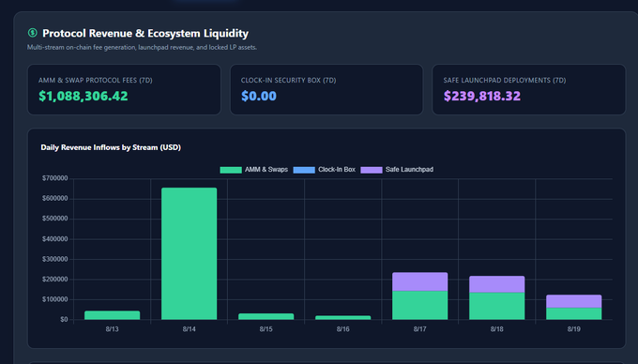
Task: Toggle the Clock-In Box legend entry
Action: pyautogui.click(x=325, y=170)
